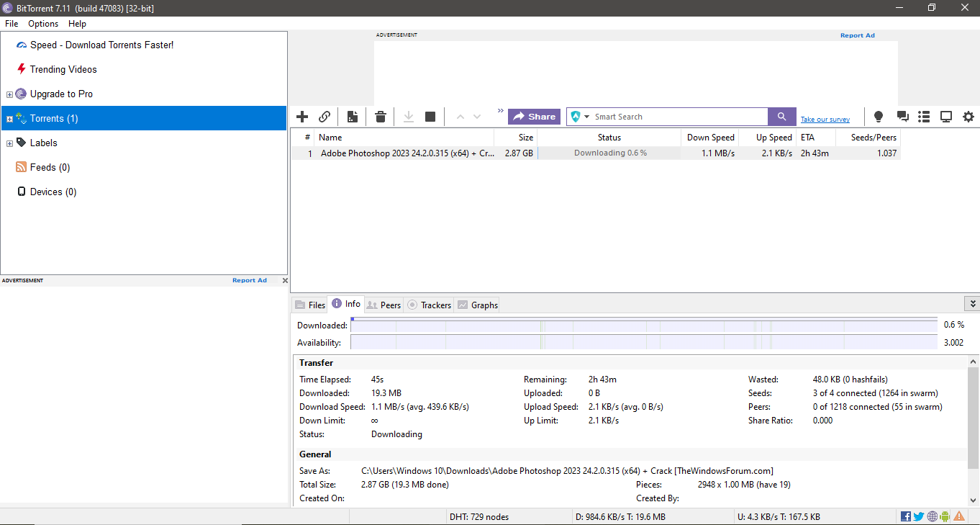Screen dimensions: 980x525
Task: Sort by the Down Speed column header
Action: (x=710, y=138)
